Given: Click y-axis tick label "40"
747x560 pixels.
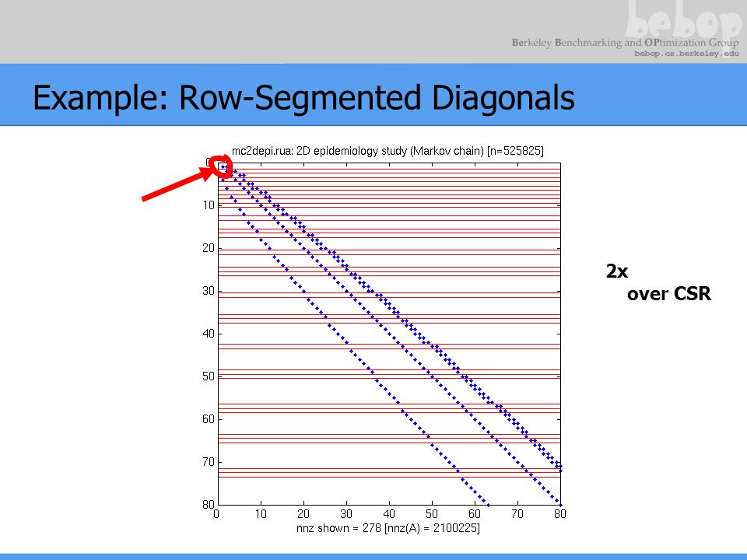Looking at the screenshot, I should click(209, 334).
